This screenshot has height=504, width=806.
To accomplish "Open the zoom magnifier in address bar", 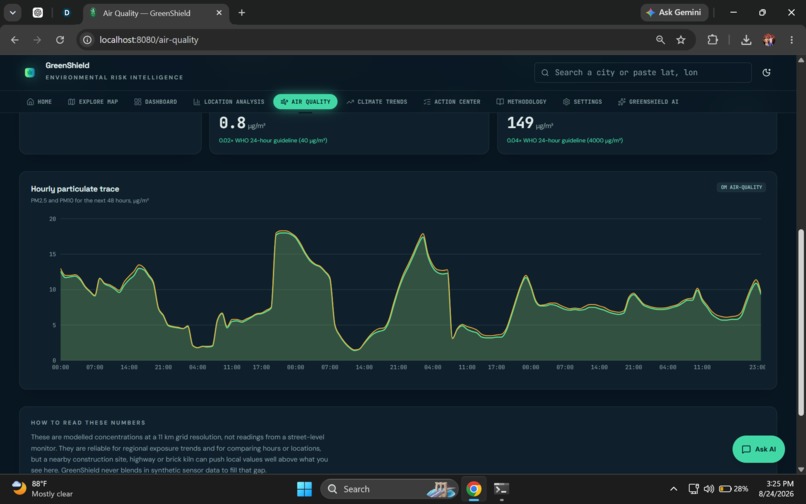I will [x=661, y=40].
